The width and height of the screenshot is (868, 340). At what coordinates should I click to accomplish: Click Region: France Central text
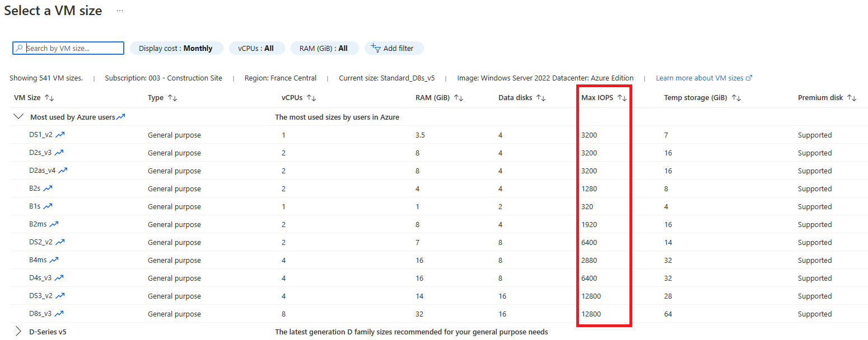(x=281, y=78)
